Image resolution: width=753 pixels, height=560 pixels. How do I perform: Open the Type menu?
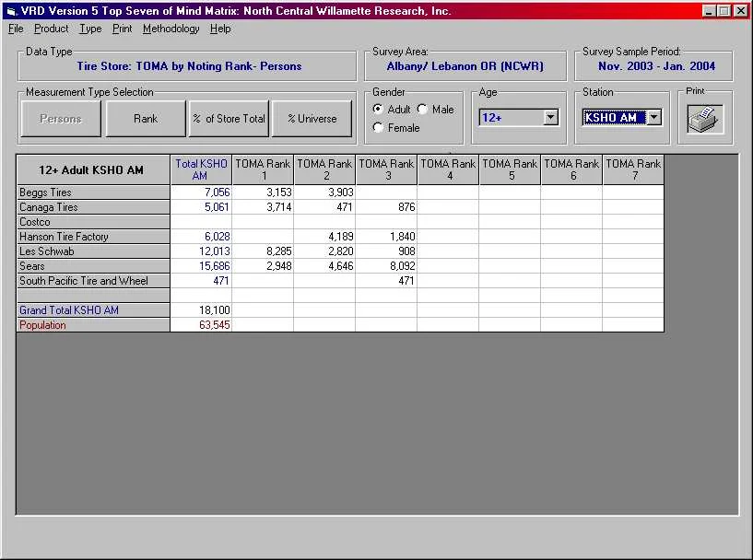tap(90, 29)
